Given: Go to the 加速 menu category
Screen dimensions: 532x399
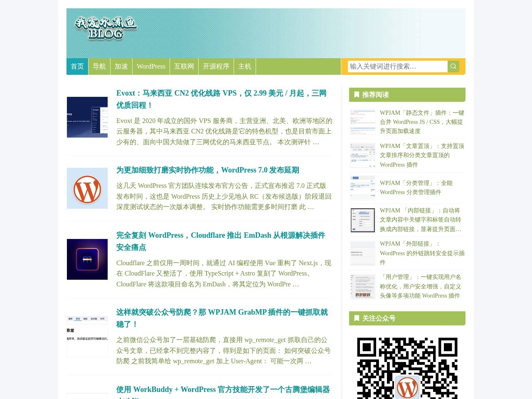Looking at the screenshot, I should point(121,66).
